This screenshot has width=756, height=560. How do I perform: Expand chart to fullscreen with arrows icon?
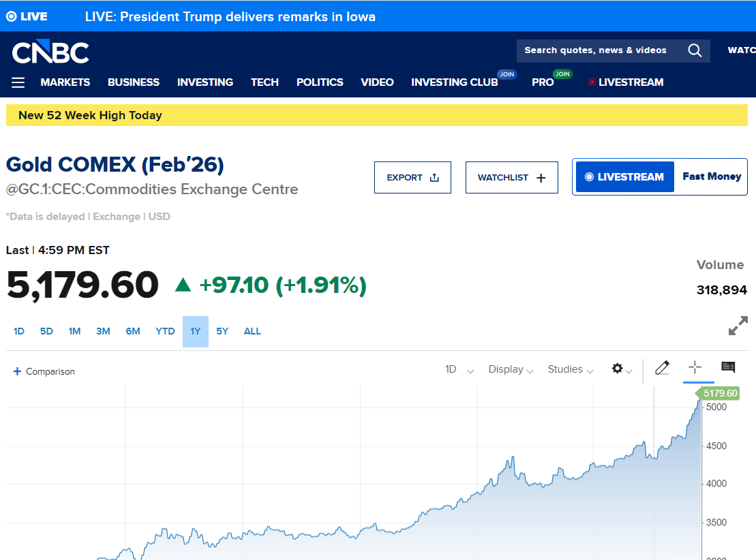click(738, 325)
